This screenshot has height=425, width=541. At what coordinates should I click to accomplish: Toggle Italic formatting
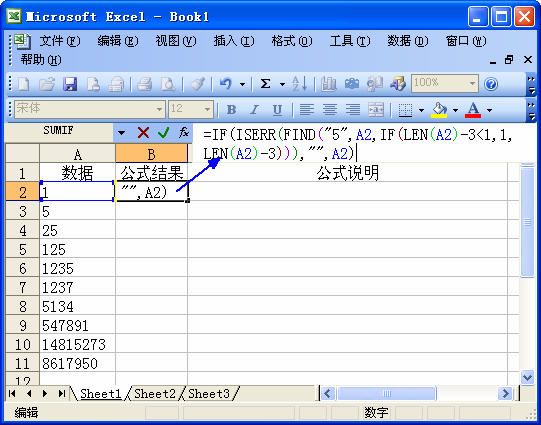[254, 110]
